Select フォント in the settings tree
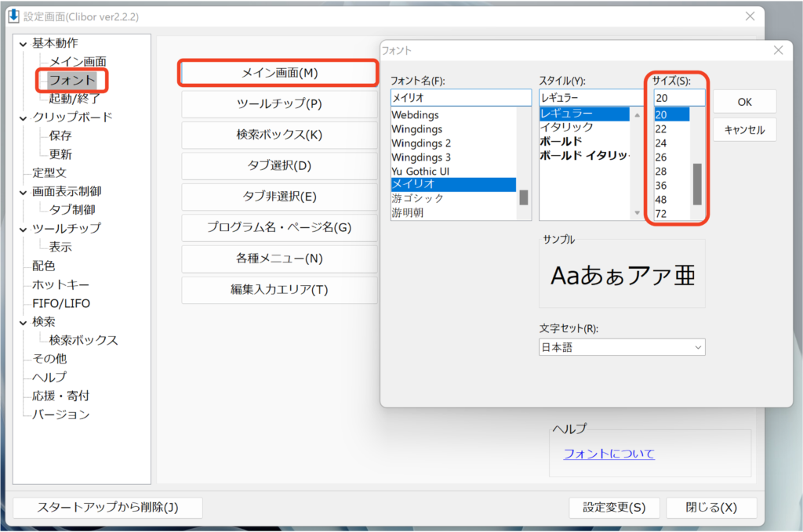This screenshot has height=532, width=803. (71, 80)
